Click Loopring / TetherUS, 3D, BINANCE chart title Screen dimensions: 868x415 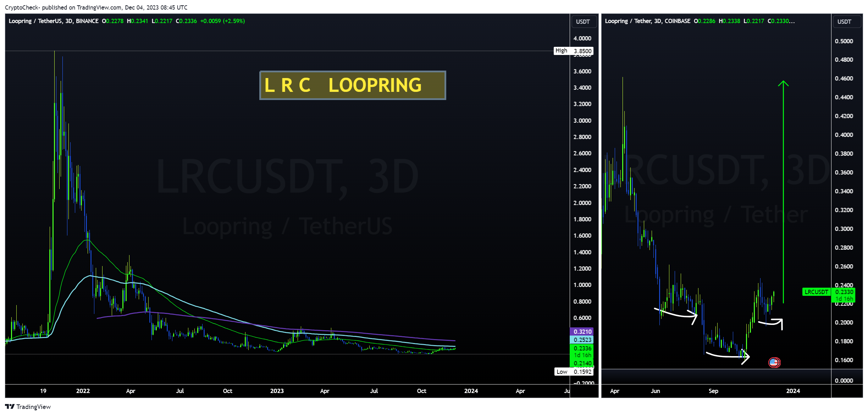54,21
